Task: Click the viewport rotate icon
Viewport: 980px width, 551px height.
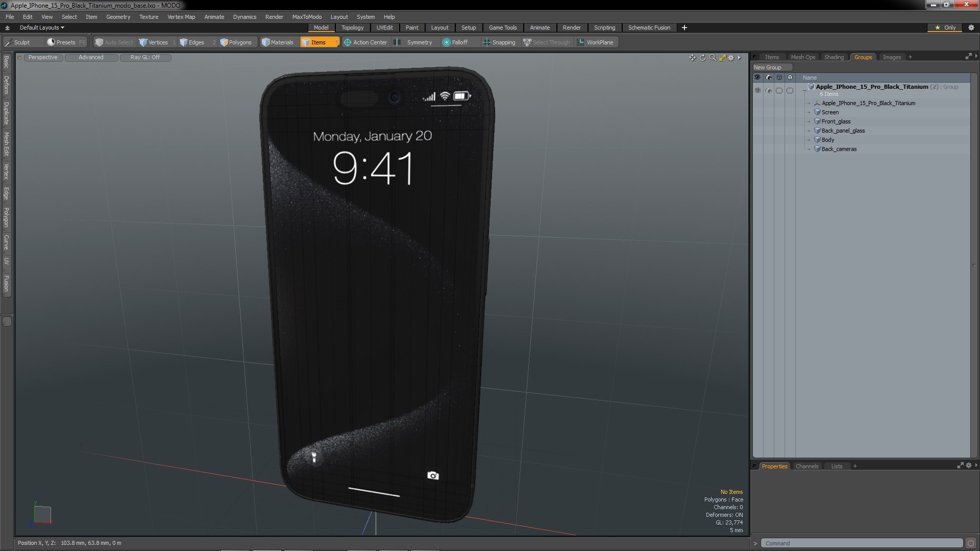Action: [702, 58]
